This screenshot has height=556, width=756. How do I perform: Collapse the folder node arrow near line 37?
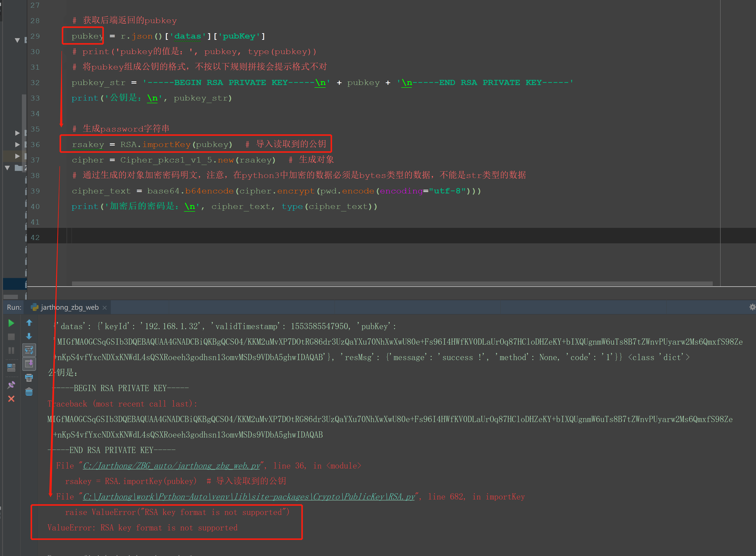pyautogui.click(x=7, y=168)
